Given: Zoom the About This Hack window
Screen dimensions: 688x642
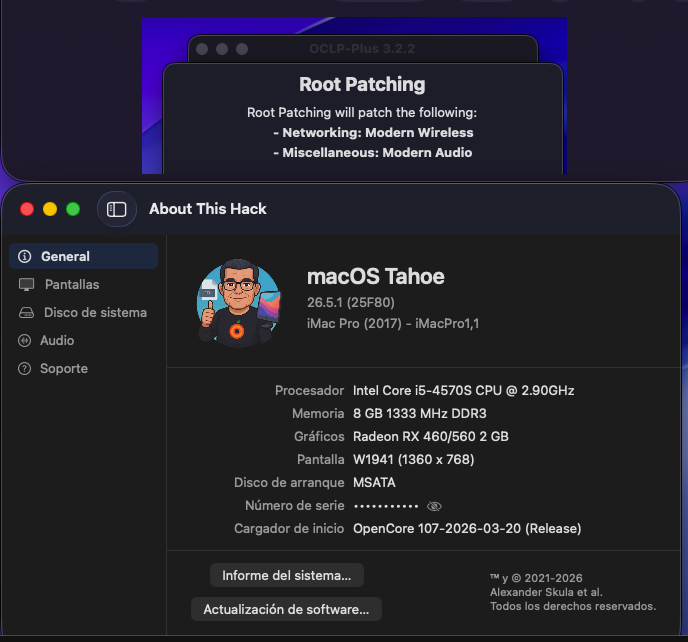Looking at the screenshot, I should [x=73, y=209].
